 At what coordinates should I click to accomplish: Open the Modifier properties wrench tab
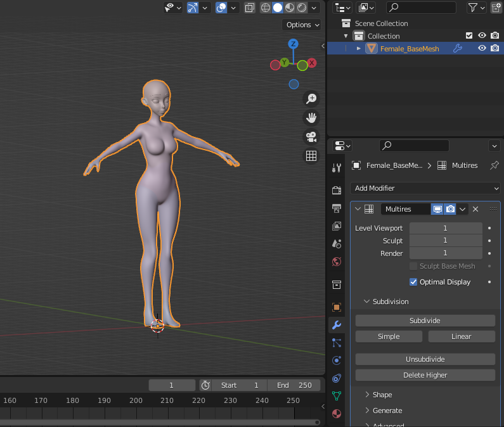tap(337, 325)
